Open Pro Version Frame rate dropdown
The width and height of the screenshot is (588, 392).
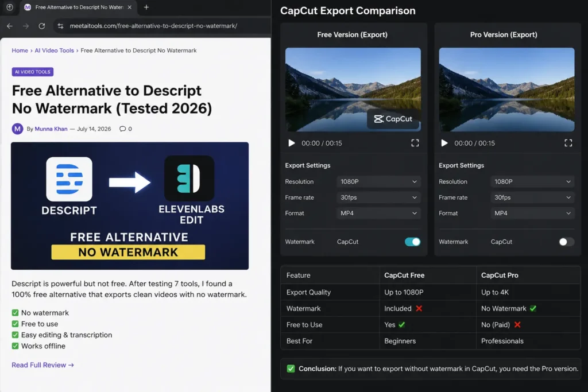[x=532, y=197]
